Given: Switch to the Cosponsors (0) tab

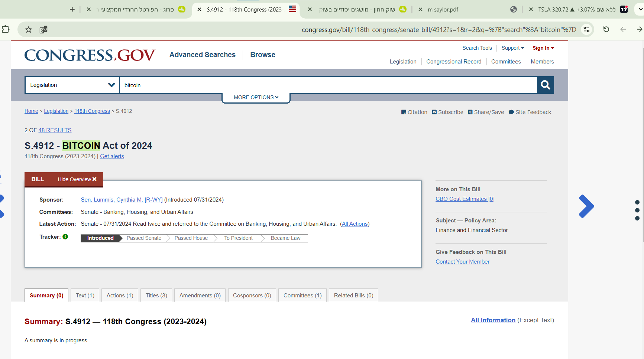Looking at the screenshot, I should [252, 296].
